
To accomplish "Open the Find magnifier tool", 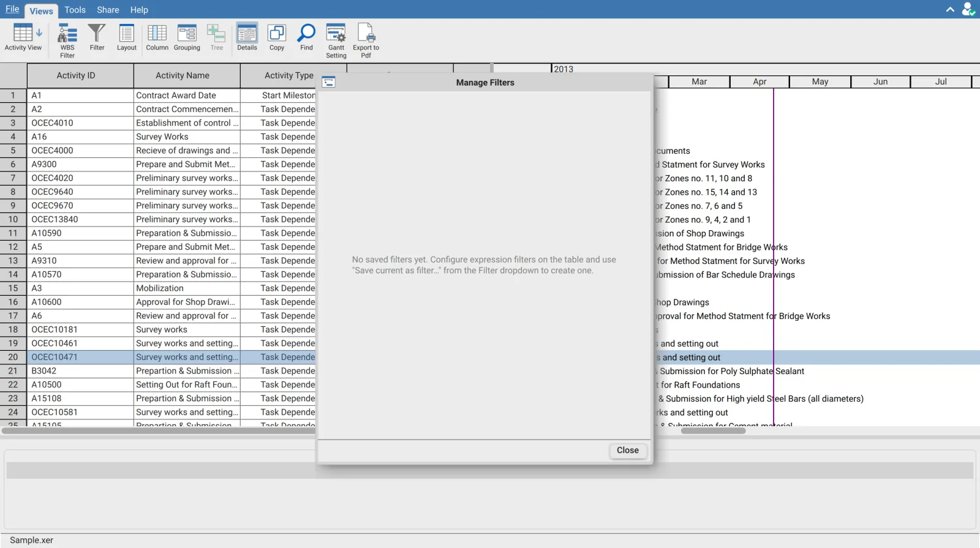I will pyautogui.click(x=306, y=38).
